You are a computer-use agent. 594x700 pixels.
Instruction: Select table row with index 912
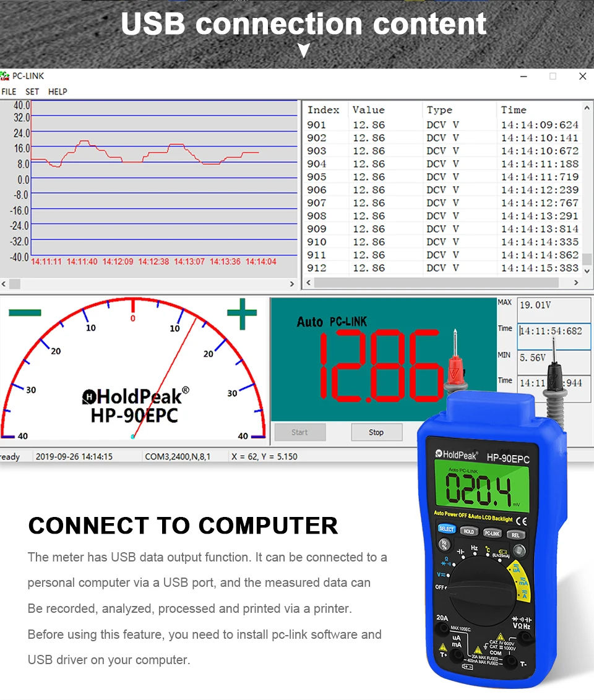click(x=443, y=268)
